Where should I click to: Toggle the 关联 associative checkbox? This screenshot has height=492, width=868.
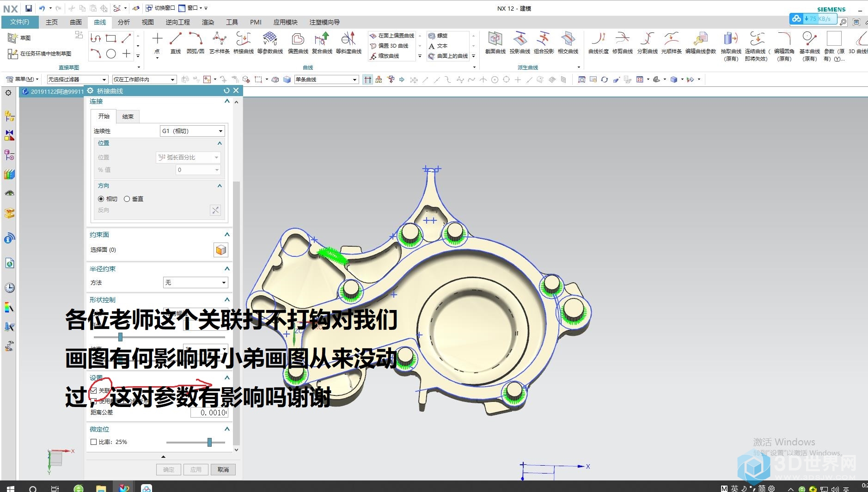click(94, 391)
